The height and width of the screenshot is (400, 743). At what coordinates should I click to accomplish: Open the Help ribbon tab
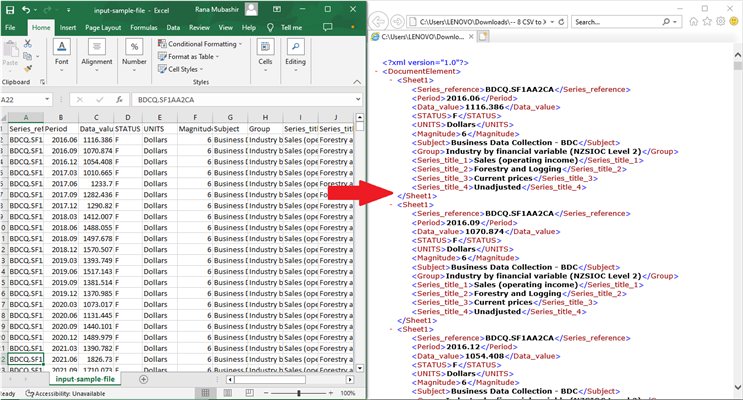pos(249,27)
